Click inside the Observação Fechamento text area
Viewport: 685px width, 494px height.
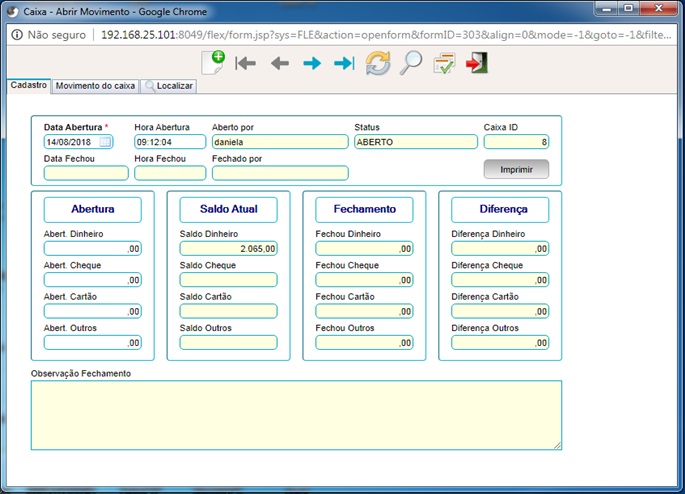point(296,415)
